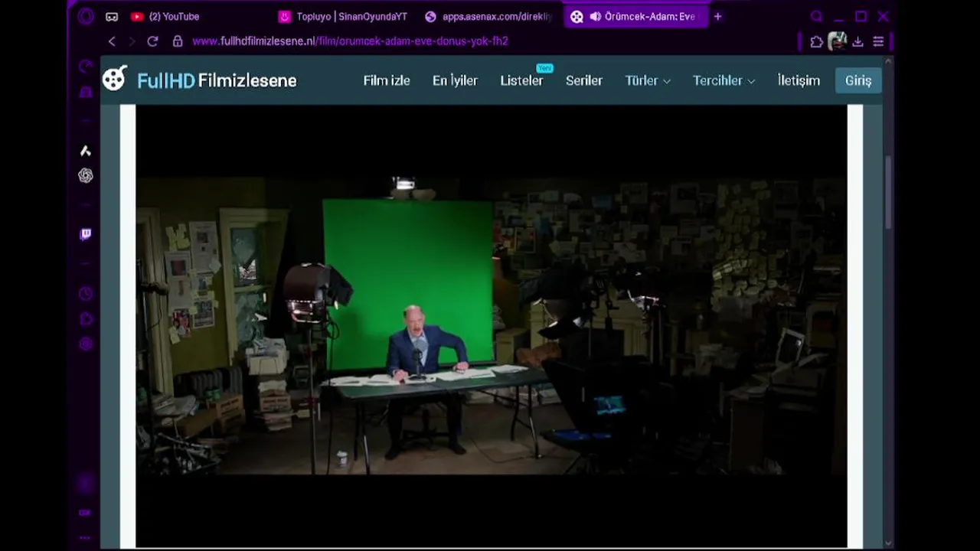Screen dimensions: 980x551
Task: Click the page vertical scrollbar thumb
Action: click(888, 192)
